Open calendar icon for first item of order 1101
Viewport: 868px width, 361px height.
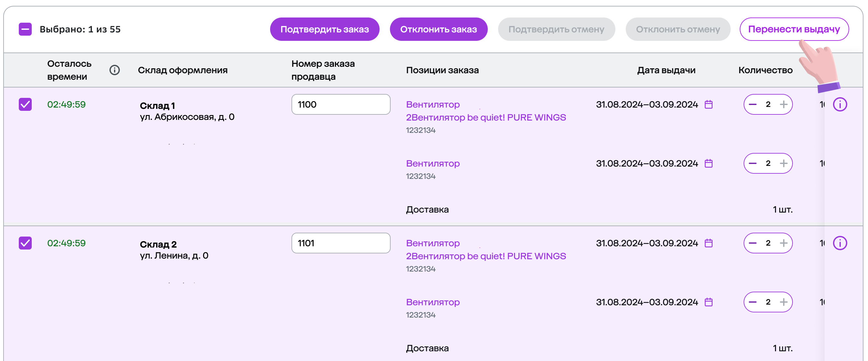click(709, 243)
